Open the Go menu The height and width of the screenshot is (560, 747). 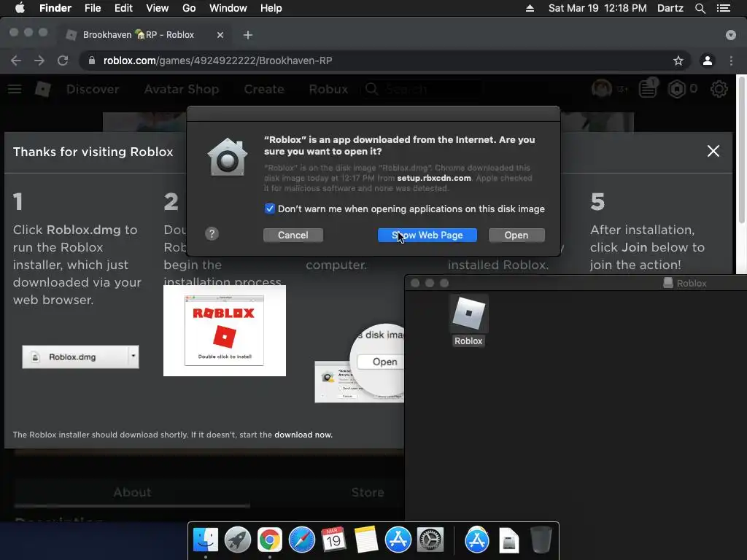(x=189, y=8)
